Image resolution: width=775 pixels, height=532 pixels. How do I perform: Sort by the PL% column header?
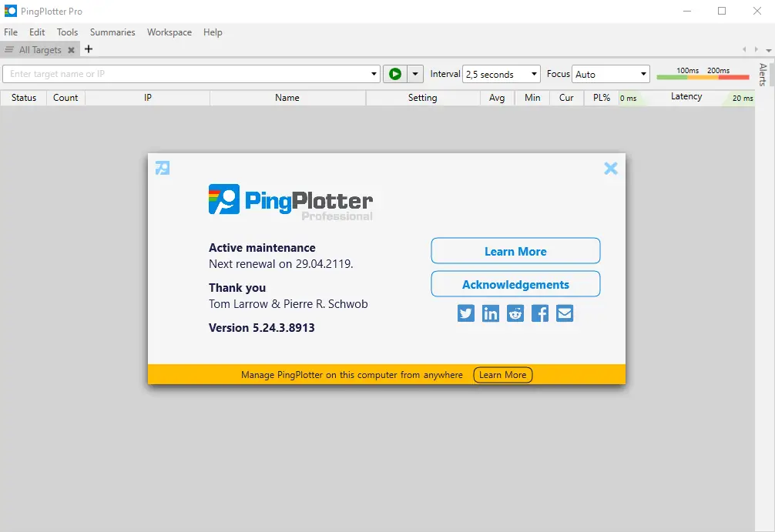tap(602, 98)
